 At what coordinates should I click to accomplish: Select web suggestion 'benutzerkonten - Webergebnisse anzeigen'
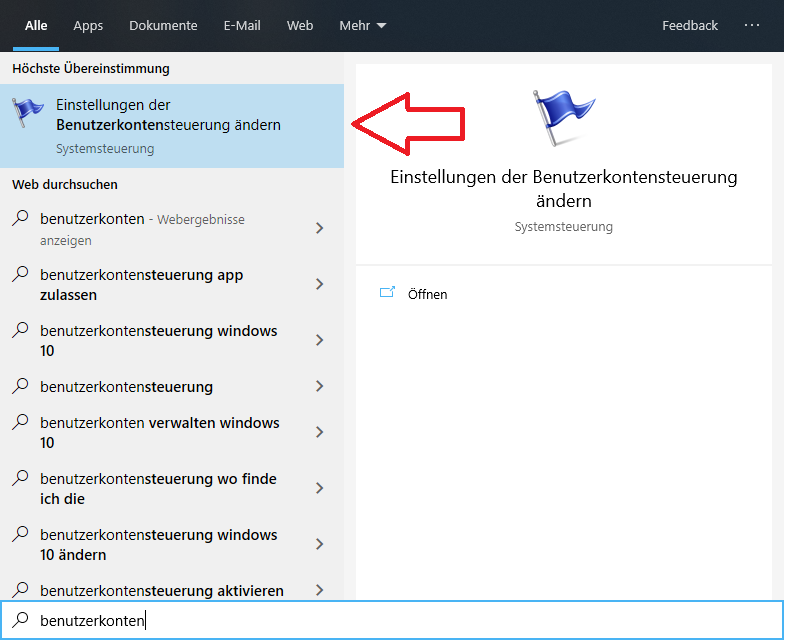172,229
